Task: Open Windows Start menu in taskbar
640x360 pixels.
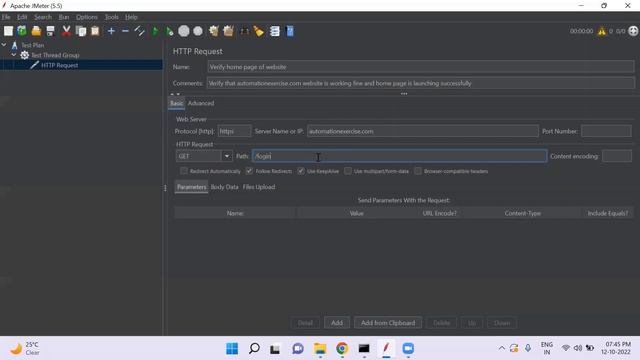Action: [x=232, y=348]
